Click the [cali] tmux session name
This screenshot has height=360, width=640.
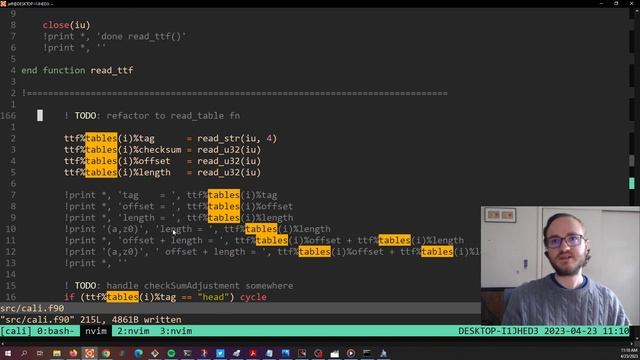16,331
